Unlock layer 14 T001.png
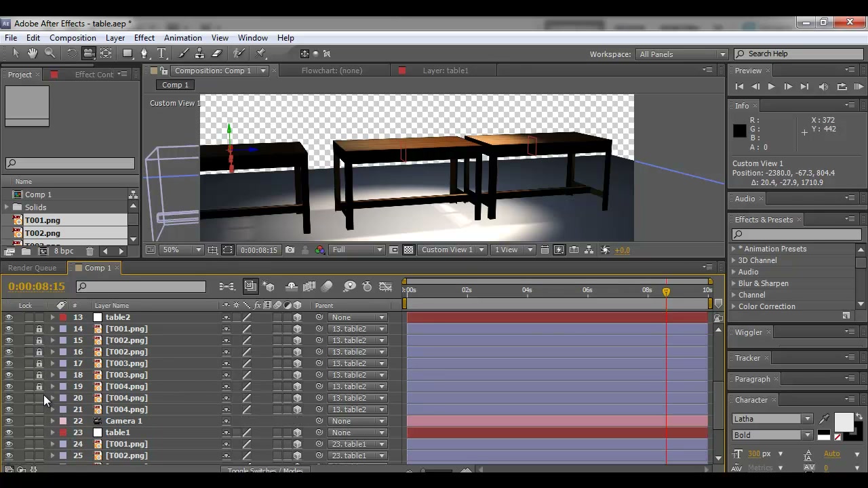Image resolution: width=868 pixels, height=488 pixels. click(39, 329)
